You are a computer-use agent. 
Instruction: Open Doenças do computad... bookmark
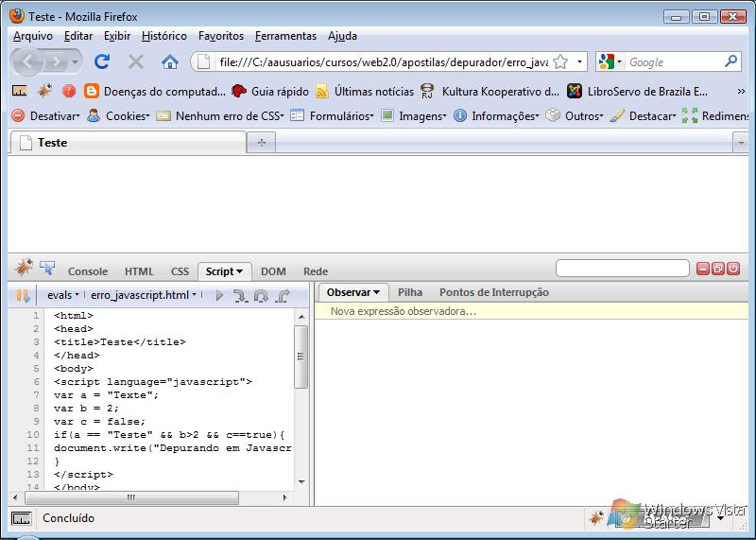[154, 91]
